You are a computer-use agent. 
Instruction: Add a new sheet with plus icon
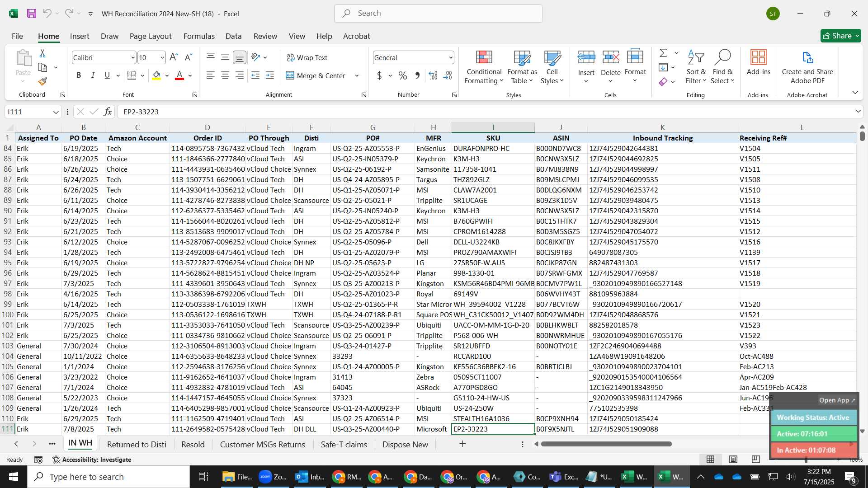(462, 444)
